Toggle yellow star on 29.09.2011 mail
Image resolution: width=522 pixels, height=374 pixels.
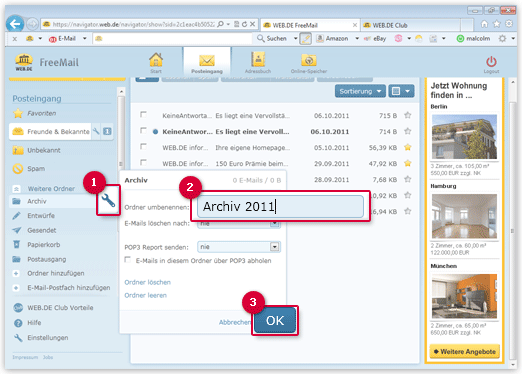point(407,163)
